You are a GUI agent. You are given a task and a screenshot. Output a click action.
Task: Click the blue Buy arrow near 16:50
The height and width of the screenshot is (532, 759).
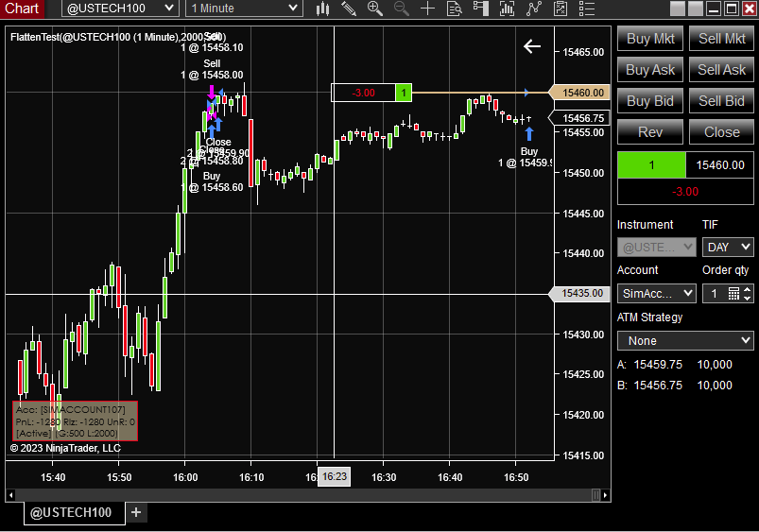(x=529, y=133)
